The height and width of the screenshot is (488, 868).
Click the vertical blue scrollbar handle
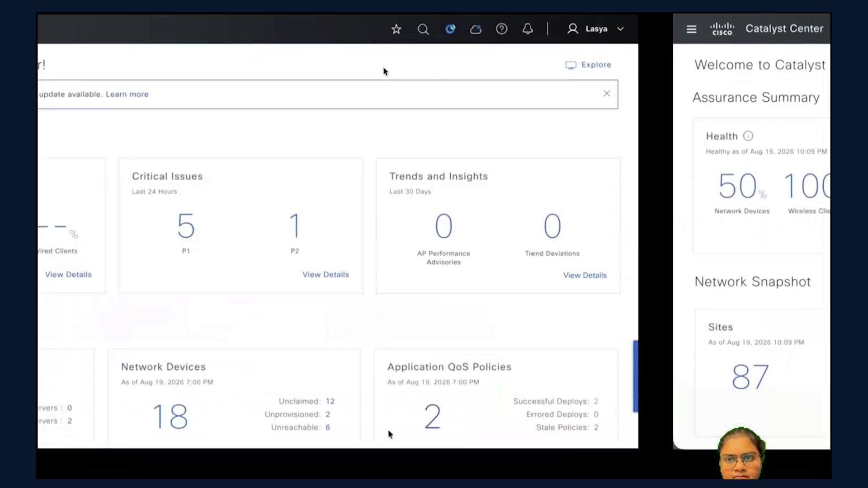click(636, 376)
